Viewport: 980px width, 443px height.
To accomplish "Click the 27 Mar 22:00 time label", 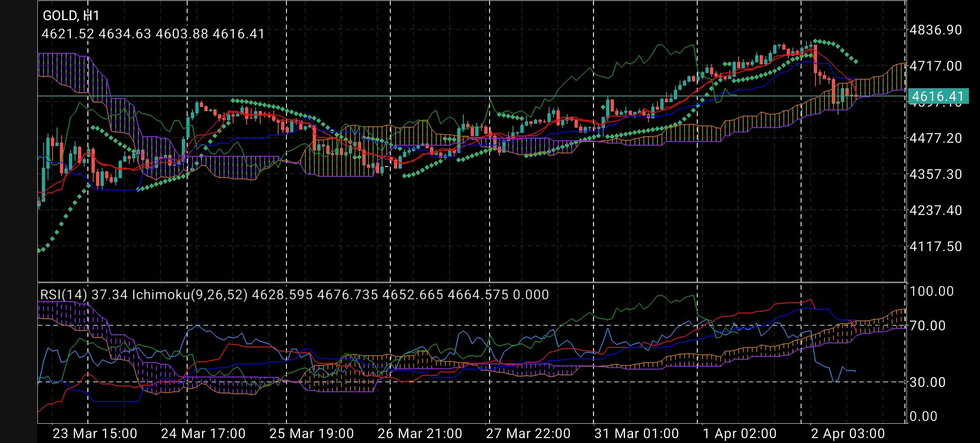I will click(529, 434).
